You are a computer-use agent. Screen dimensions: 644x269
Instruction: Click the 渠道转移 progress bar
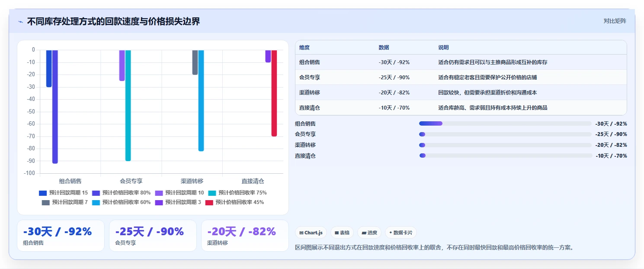point(505,145)
